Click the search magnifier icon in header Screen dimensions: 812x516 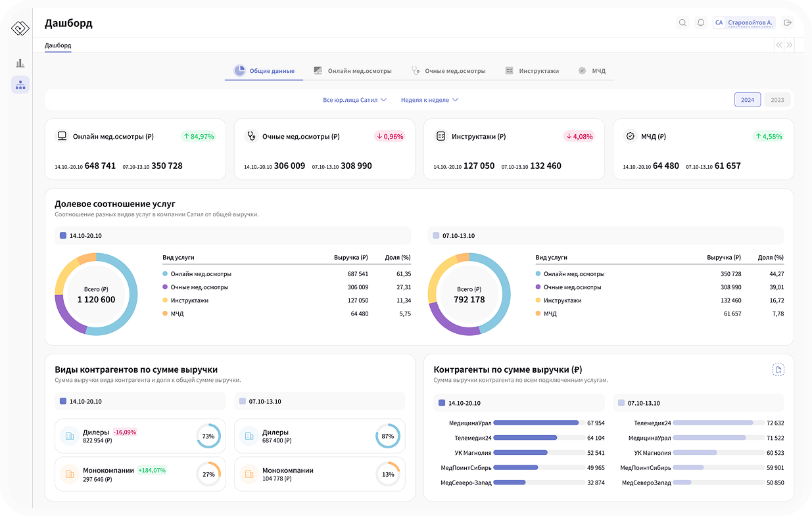(682, 23)
